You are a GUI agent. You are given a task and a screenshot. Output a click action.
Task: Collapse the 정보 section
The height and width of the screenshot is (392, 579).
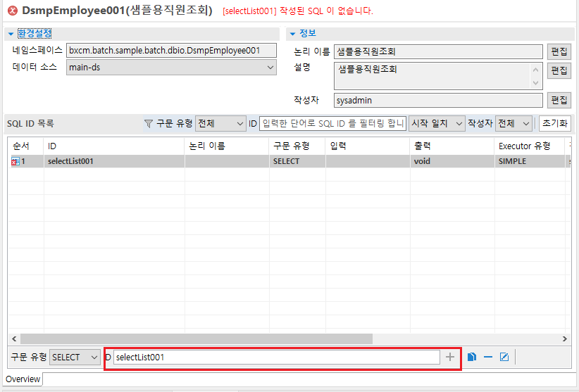pyautogui.click(x=292, y=33)
